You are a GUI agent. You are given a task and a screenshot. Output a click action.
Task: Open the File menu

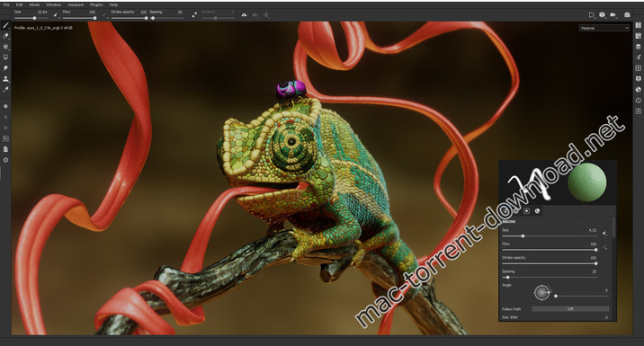[6, 4]
